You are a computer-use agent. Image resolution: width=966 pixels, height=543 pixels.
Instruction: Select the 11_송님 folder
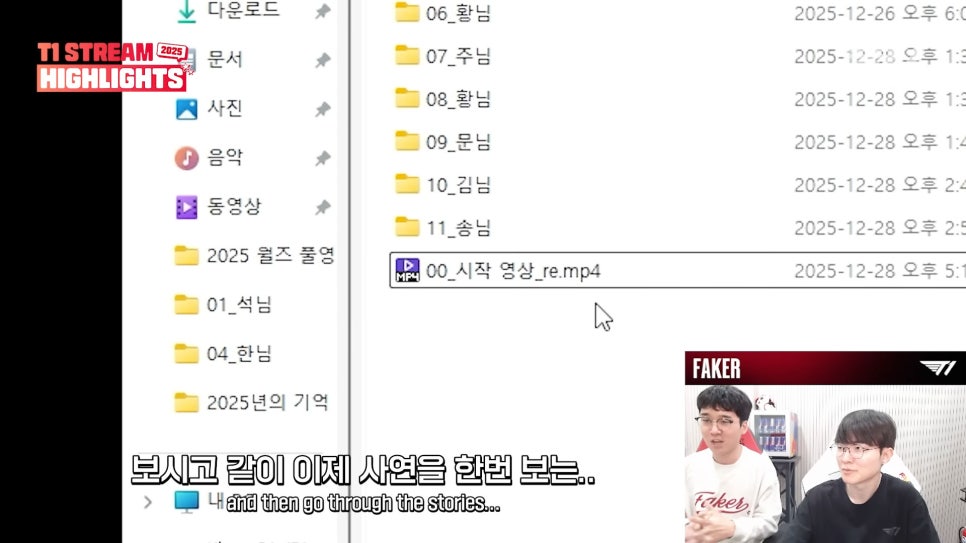[458, 228]
